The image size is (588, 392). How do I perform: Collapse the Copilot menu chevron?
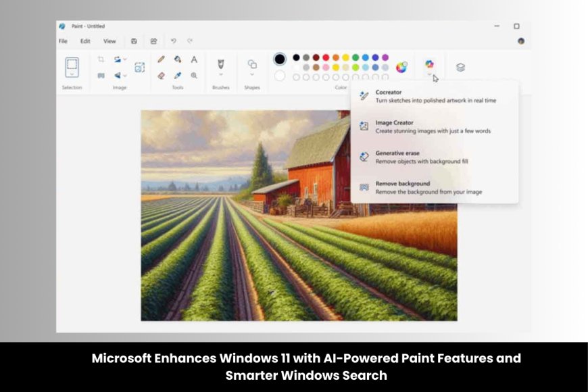pos(429,74)
